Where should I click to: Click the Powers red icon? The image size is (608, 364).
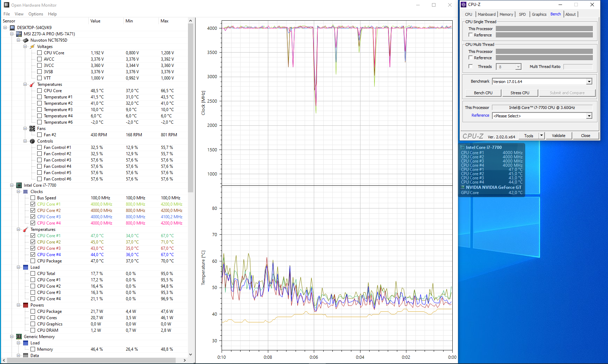pyautogui.click(x=26, y=305)
